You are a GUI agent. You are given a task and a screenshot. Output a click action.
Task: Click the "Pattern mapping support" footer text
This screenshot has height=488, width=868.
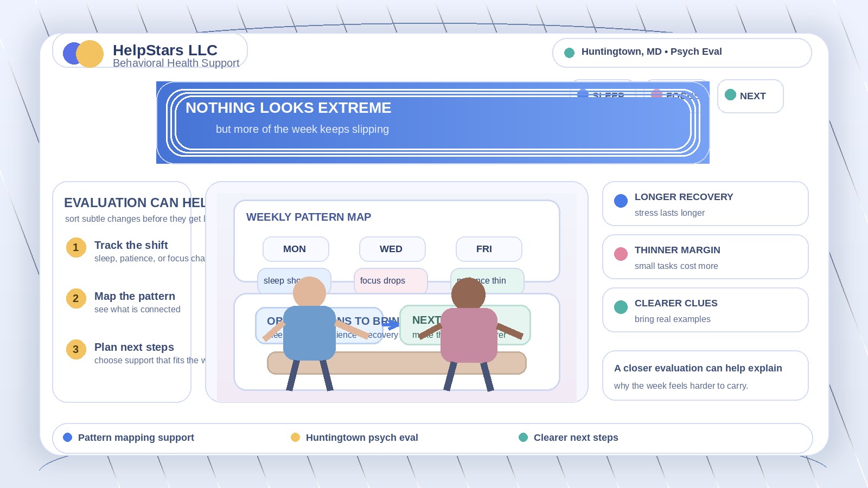[136, 438]
